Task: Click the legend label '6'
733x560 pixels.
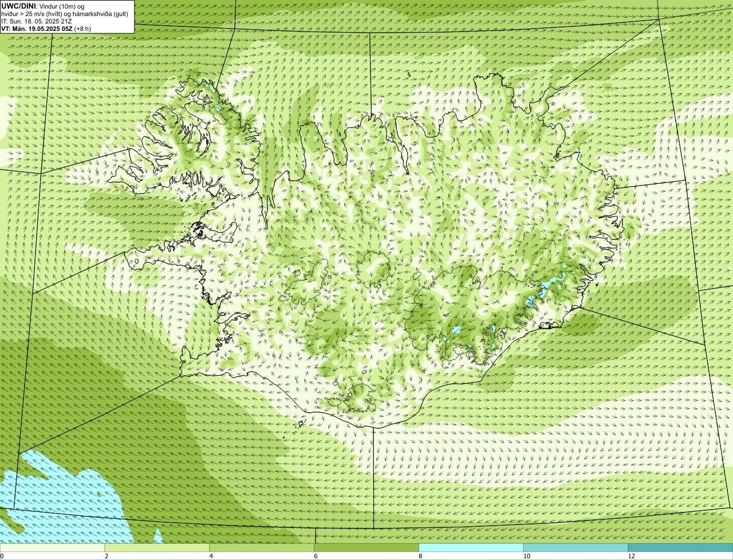Action: (x=316, y=556)
